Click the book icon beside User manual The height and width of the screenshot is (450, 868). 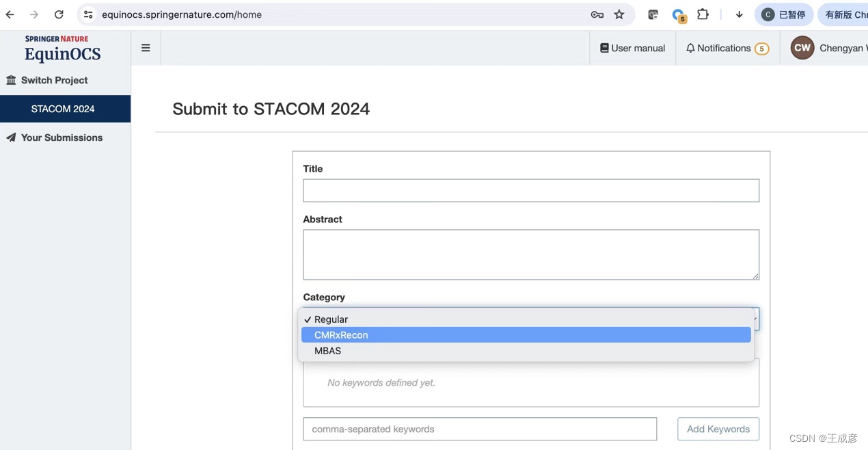click(x=604, y=48)
